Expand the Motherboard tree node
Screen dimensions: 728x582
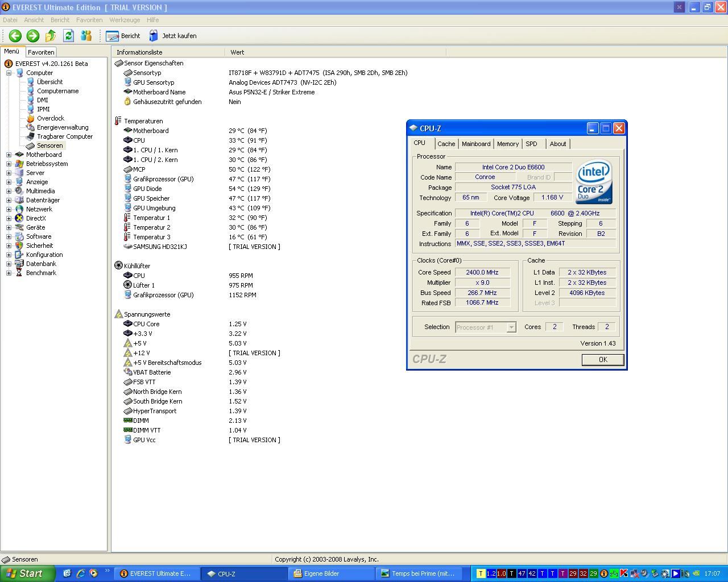[x=9, y=155]
